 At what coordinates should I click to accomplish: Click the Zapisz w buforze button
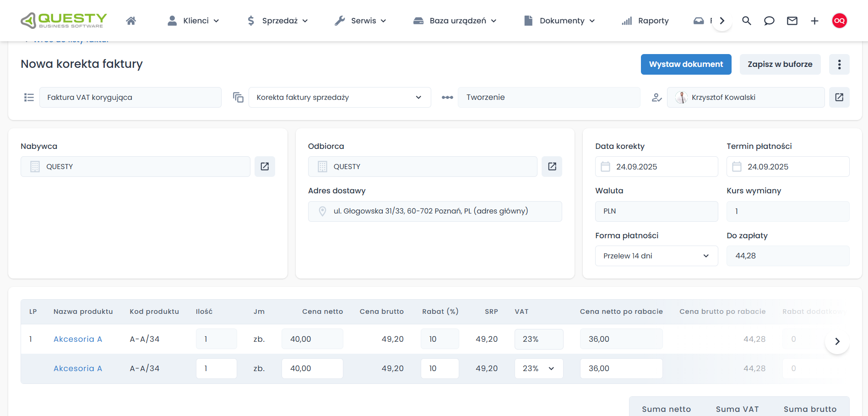pyautogui.click(x=780, y=64)
